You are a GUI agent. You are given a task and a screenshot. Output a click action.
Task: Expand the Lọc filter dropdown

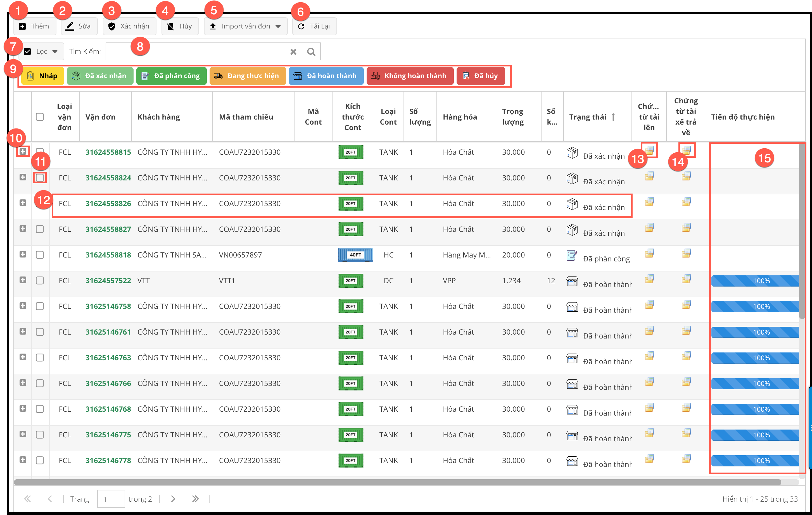coord(55,52)
